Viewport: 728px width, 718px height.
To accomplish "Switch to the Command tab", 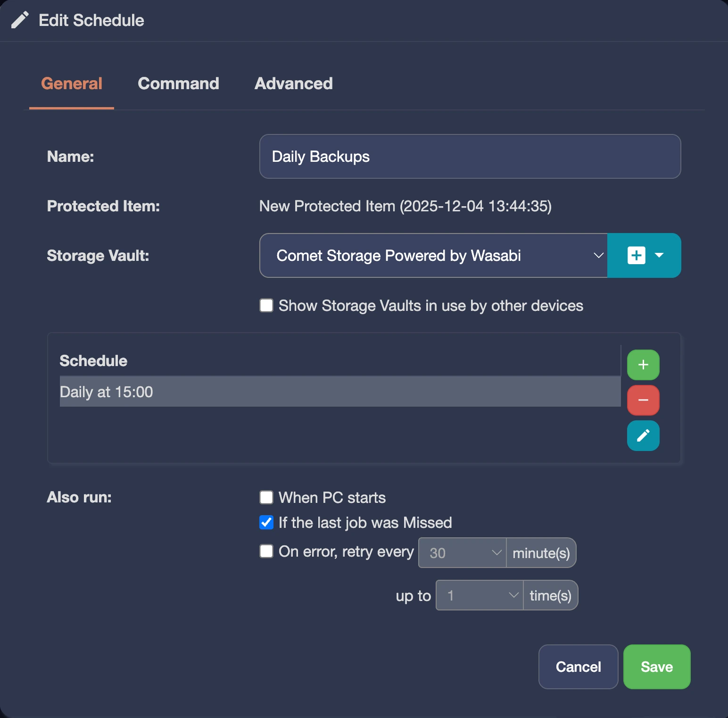I will click(178, 83).
